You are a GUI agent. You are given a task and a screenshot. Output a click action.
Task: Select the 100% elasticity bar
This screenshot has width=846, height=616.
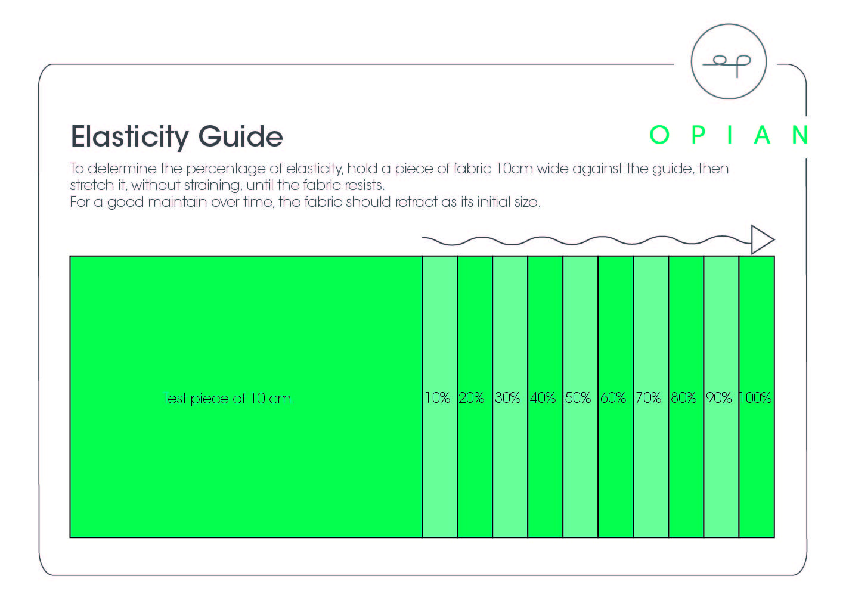[757, 397]
